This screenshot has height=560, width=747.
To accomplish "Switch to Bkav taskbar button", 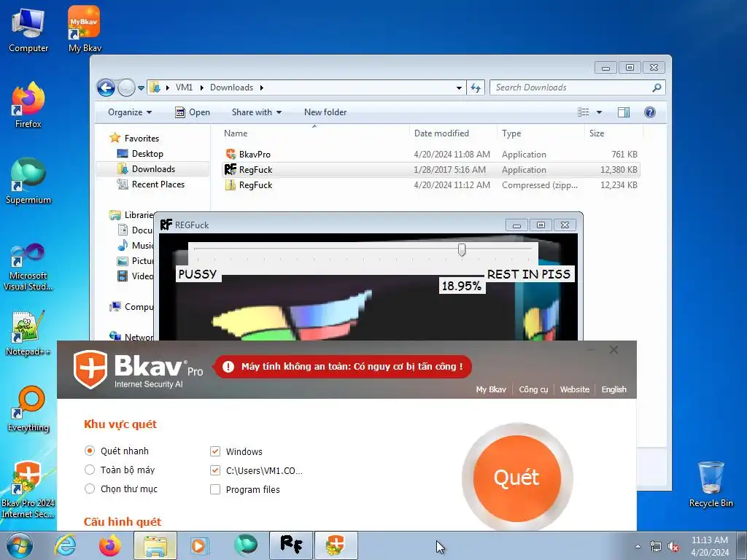I will coord(336,545).
